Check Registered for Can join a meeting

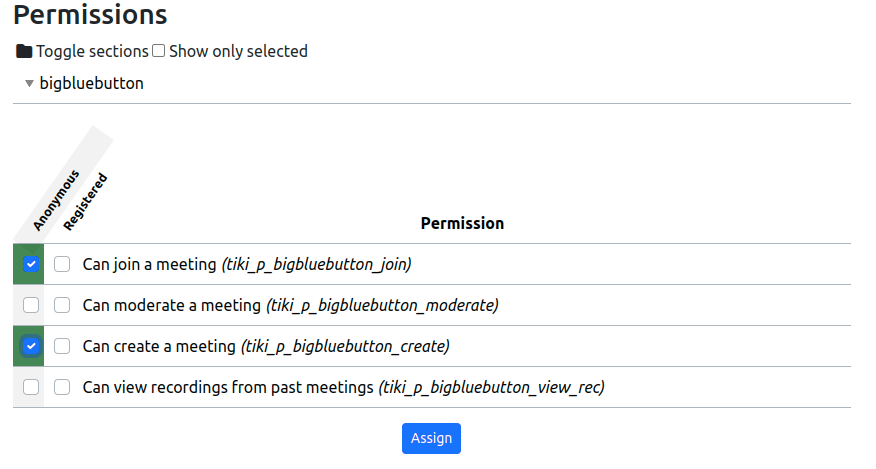click(x=62, y=264)
